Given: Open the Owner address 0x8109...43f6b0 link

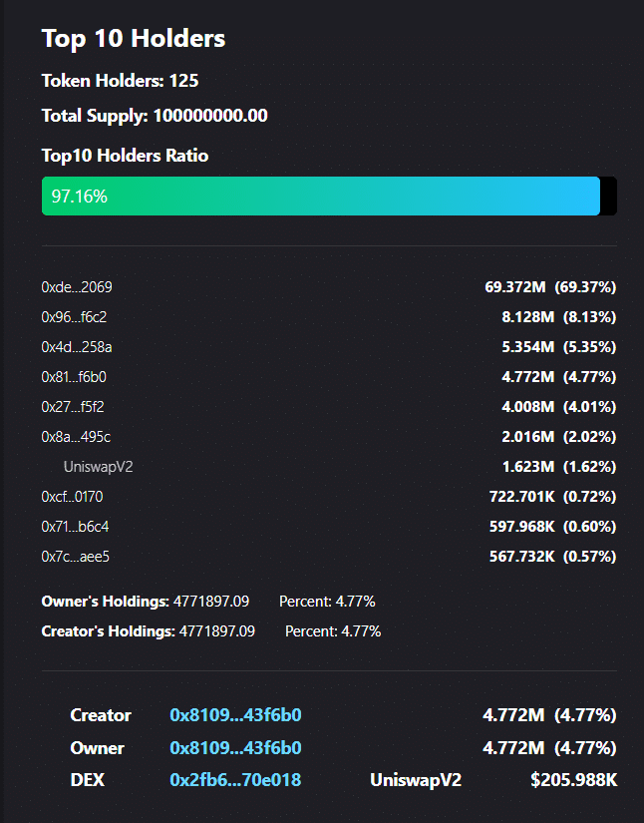Looking at the screenshot, I should coord(235,747).
